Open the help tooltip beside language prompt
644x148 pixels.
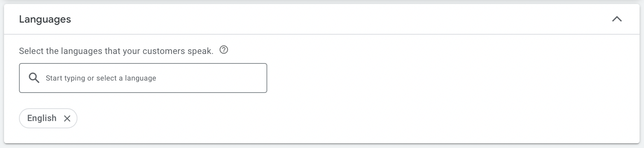224,50
